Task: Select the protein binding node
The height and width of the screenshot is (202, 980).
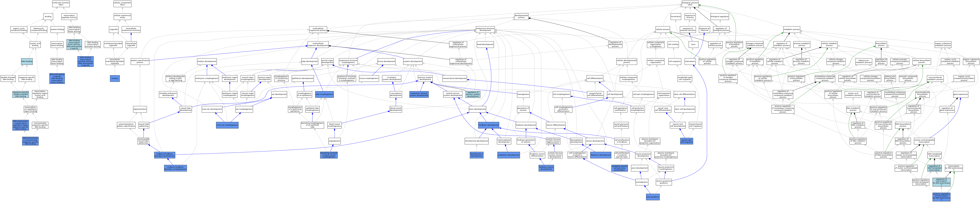Action: point(57,29)
